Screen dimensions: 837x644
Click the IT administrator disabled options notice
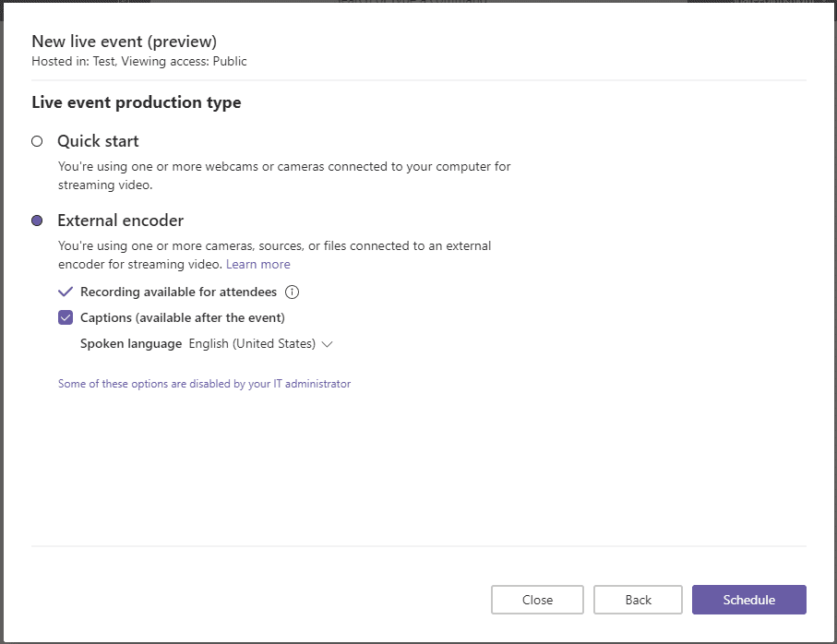[205, 384]
